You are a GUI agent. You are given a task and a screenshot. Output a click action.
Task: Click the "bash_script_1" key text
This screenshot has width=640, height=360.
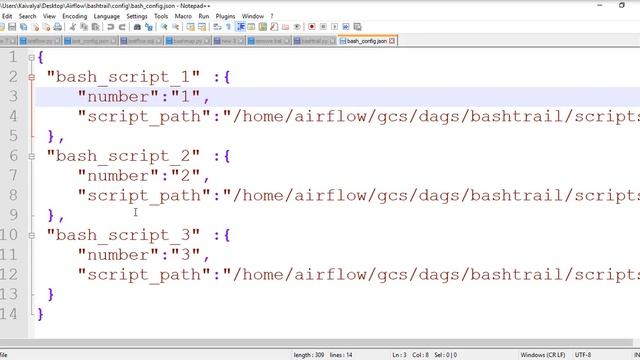click(123, 77)
